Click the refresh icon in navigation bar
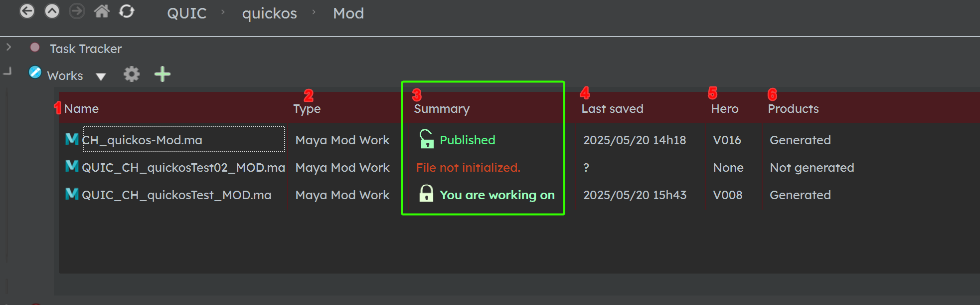Screen dimensions: 980x305 [x=127, y=11]
